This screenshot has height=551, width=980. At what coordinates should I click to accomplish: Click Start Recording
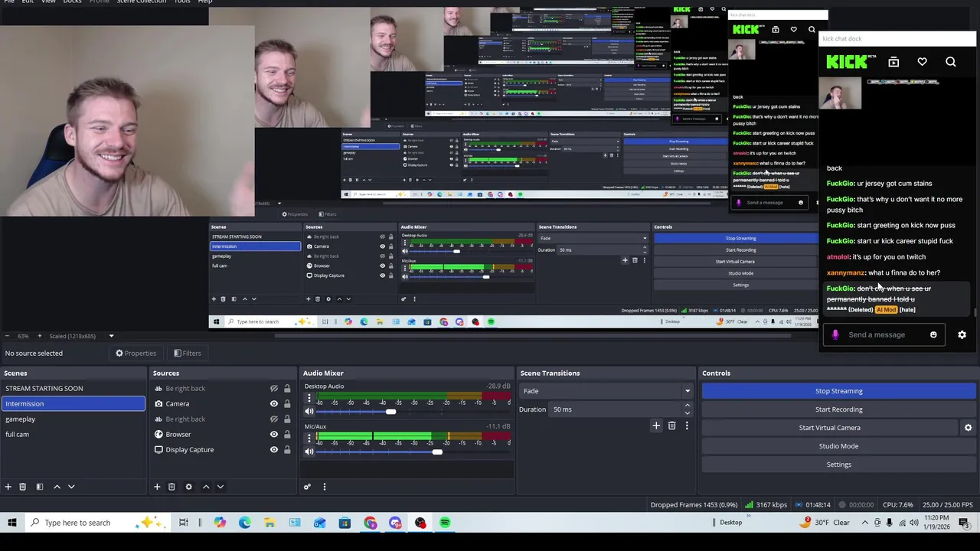click(838, 409)
